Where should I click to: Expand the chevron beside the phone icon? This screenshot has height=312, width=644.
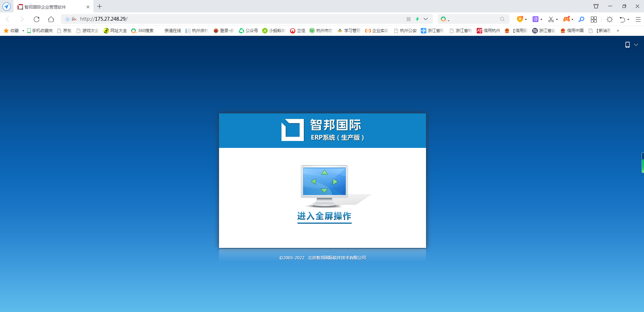pos(636,45)
